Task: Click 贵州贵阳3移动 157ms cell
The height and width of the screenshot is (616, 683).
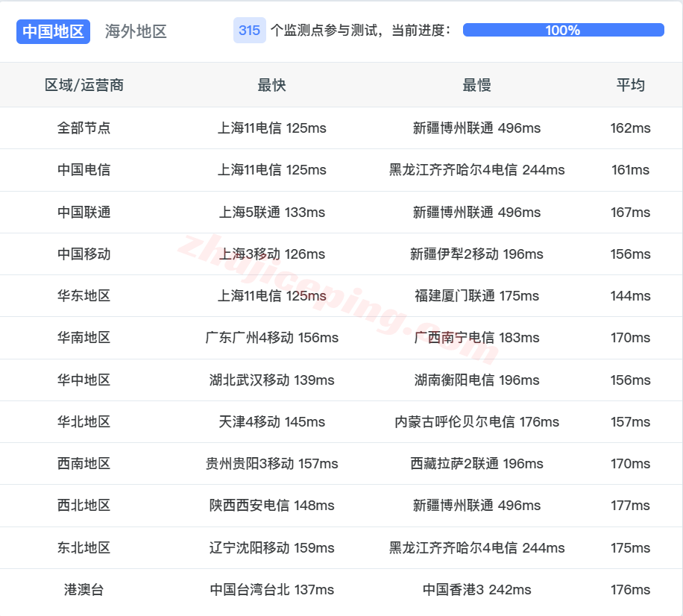Action: pyautogui.click(x=272, y=464)
